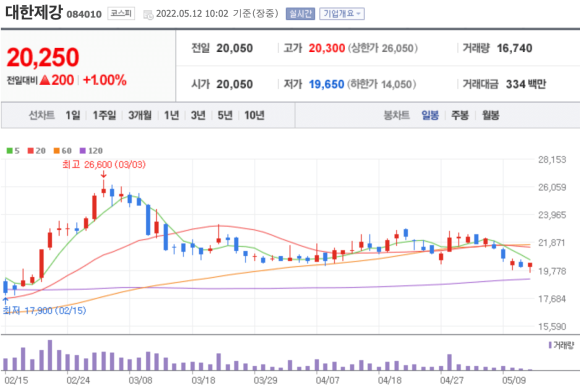The width and height of the screenshot is (580, 392).
Task: Click the 저가 value 19,650
Action: pos(327,84)
